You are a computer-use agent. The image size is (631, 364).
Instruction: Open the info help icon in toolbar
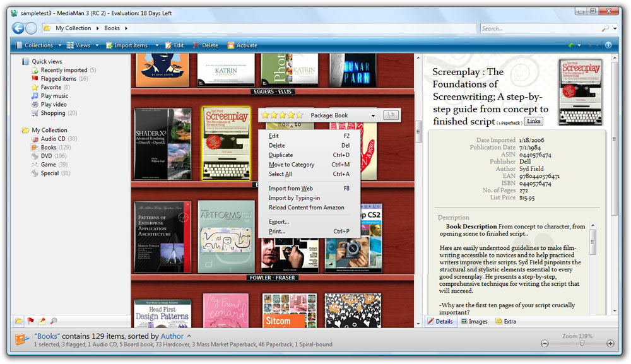click(x=608, y=45)
